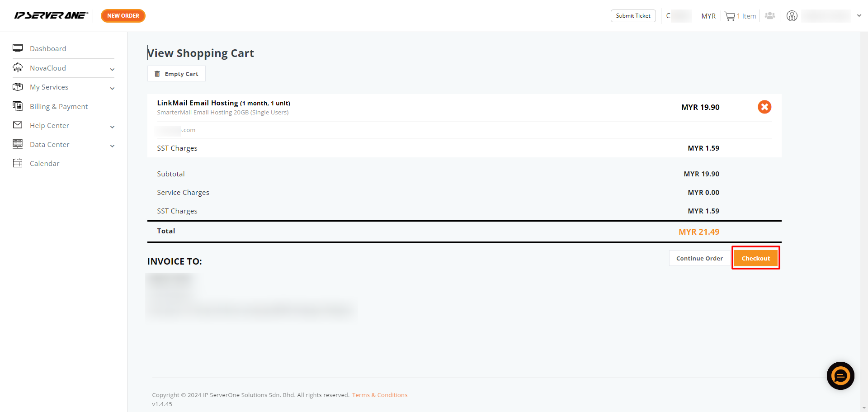The height and width of the screenshot is (412, 868).
Task: Open the live chat bubble icon
Action: tap(840, 376)
